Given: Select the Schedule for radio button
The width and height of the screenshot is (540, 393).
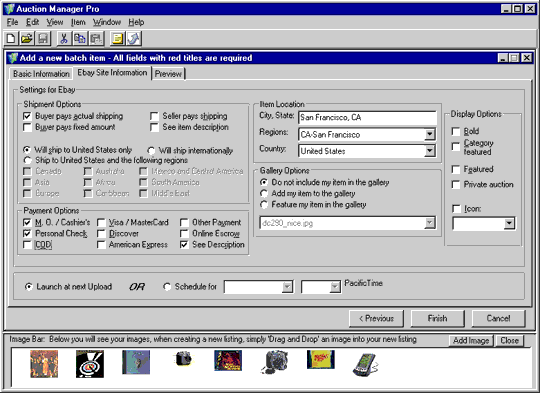Looking at the screenshot, I should point(167,287).
